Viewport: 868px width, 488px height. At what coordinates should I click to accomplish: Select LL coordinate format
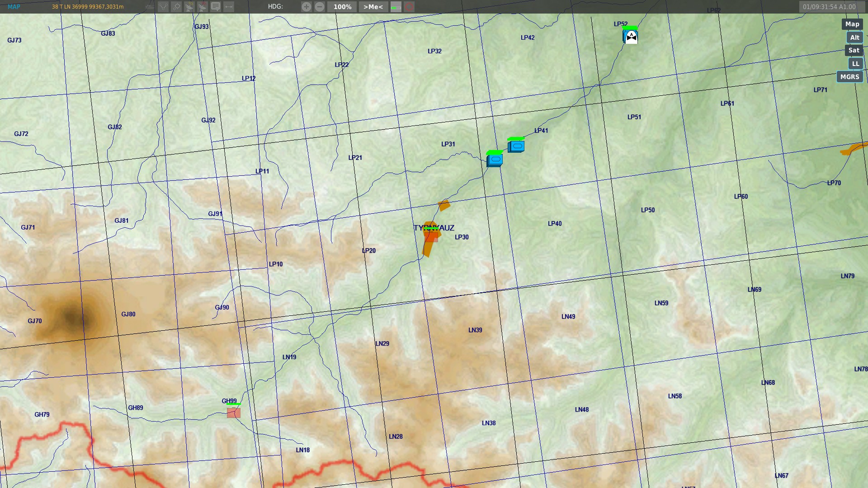(x=855, y=64)
